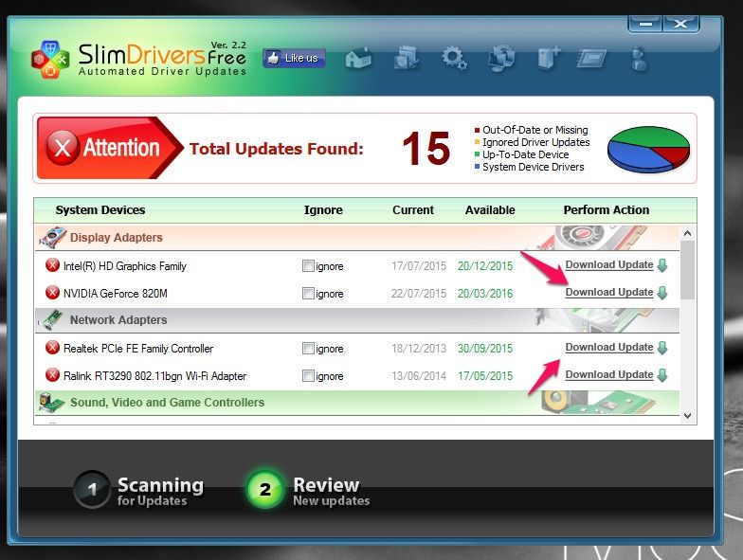Click red X status icon for NVIDIA GeForce 820M

(52, 292)
